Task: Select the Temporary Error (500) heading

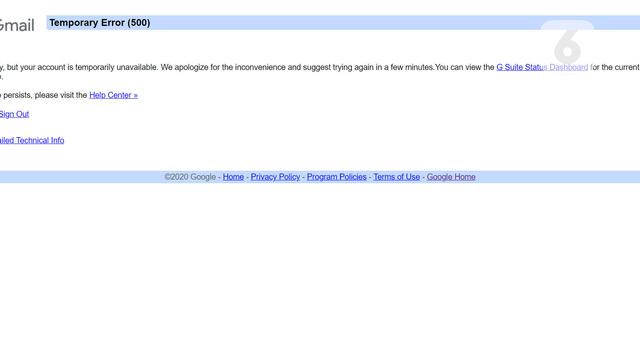Action: pyautogui.click(x=100, y=23)
